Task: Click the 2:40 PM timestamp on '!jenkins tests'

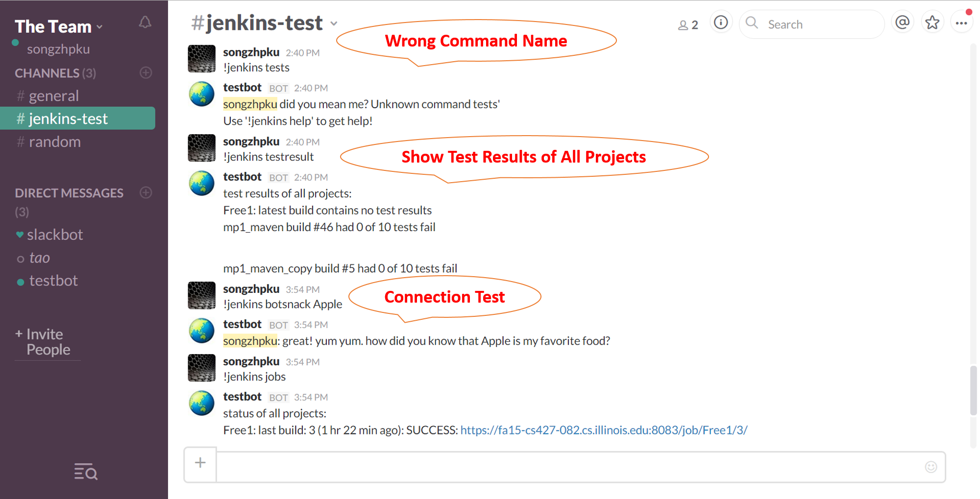Action: 303,53
